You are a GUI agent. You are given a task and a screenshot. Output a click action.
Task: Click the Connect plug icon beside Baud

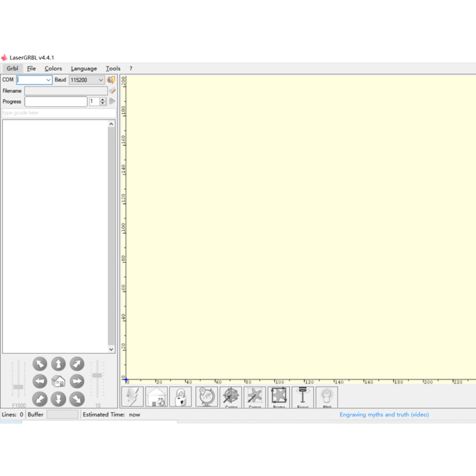[111, 80]
